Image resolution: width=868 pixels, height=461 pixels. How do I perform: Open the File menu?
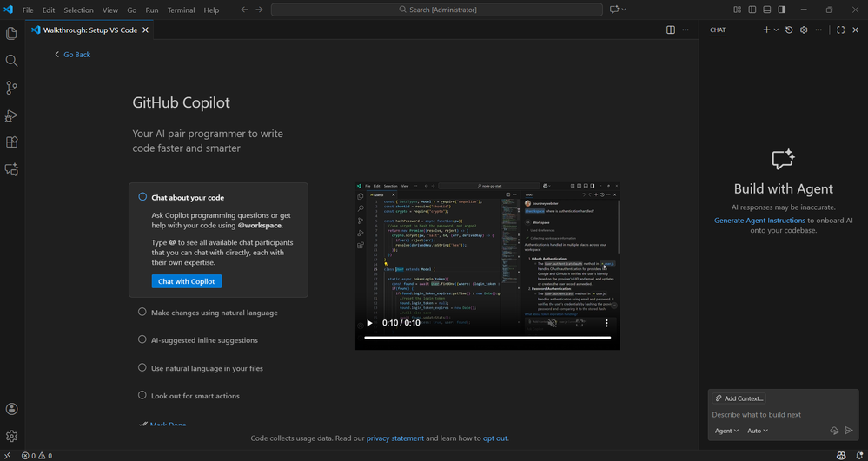(28, 10)
